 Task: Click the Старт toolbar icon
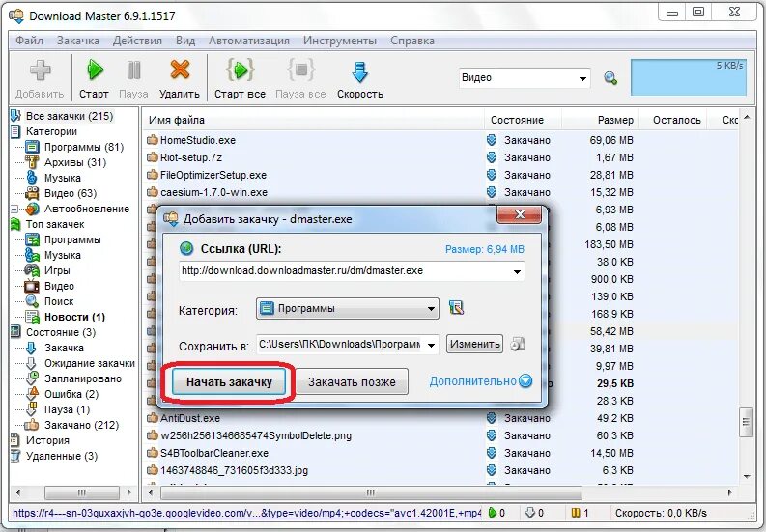(x=95, y=70)
